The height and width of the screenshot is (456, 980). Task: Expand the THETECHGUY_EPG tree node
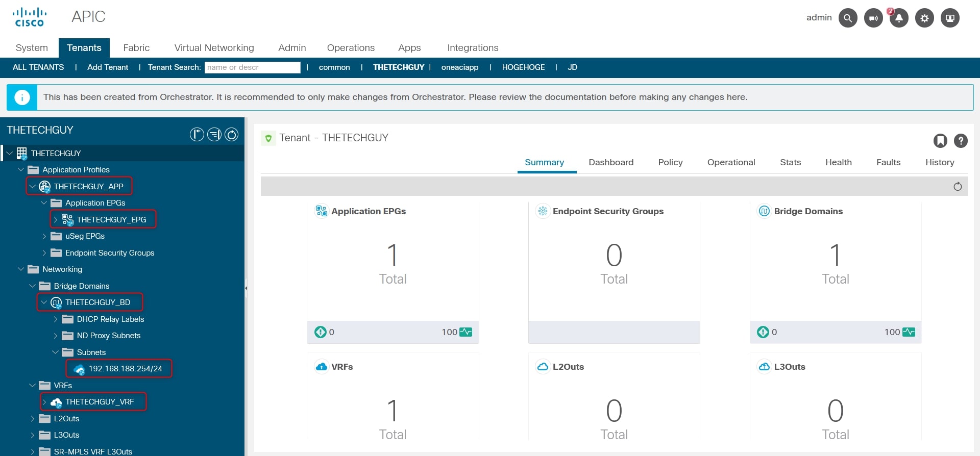coord(56,220)
